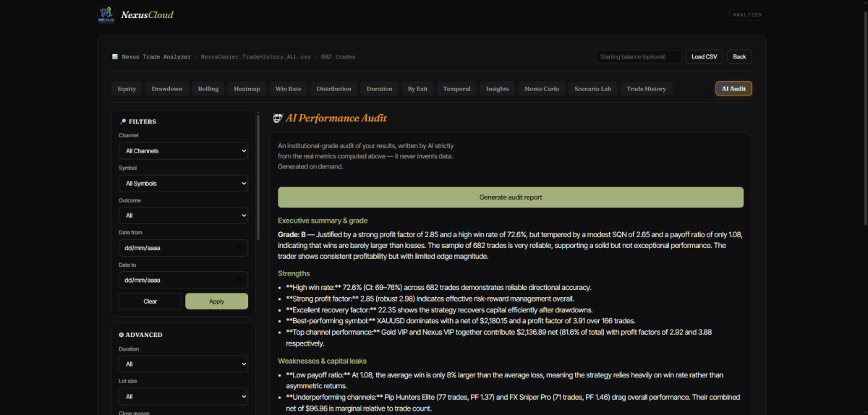This screenshot has height=415, width=868.
Task: Click the High win rate bullet
Action: tap(438, 288)
